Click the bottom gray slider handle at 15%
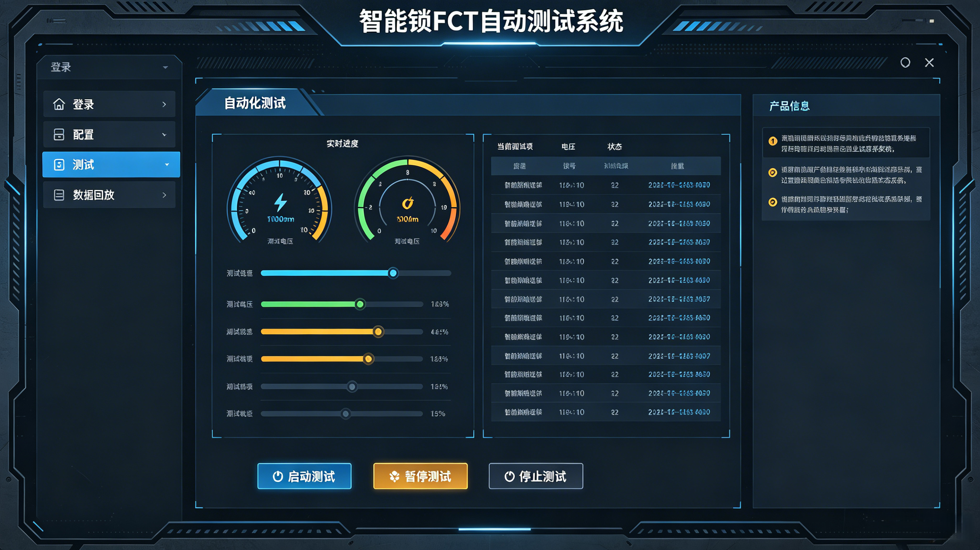This screenshot has width=980, height=550. point(346,414)
